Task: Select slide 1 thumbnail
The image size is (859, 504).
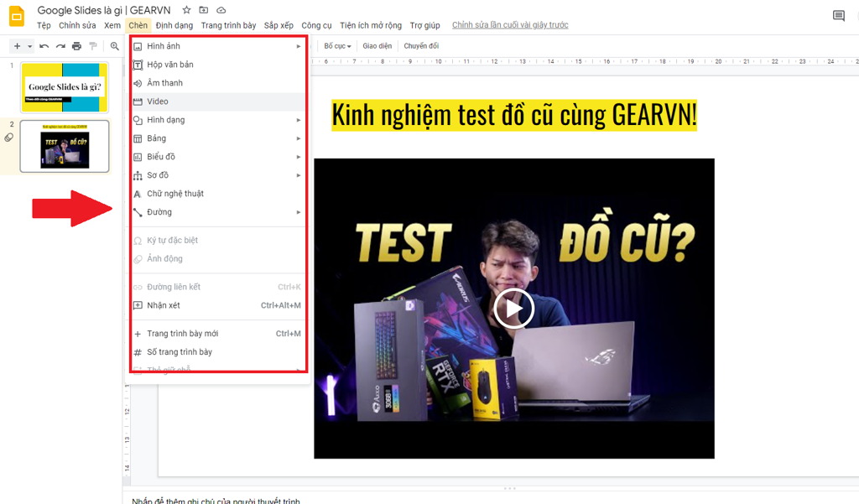Action: point(65,87)
